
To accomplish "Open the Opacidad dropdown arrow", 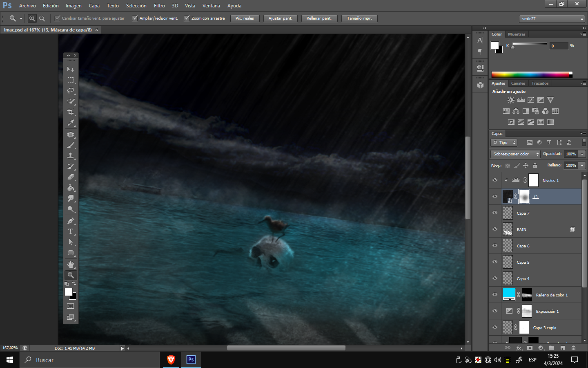I will click(582, 154).
